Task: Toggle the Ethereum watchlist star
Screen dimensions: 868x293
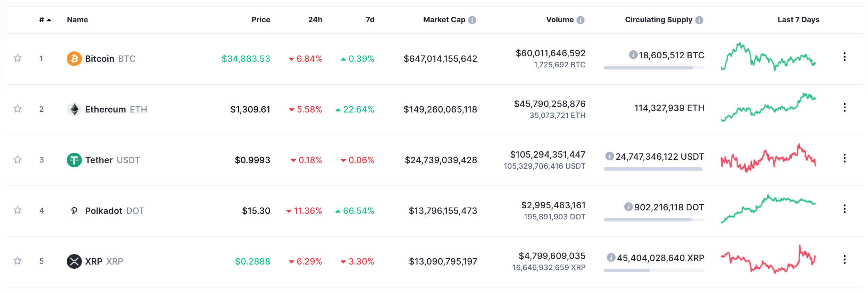Action: [x=18, y=109]
